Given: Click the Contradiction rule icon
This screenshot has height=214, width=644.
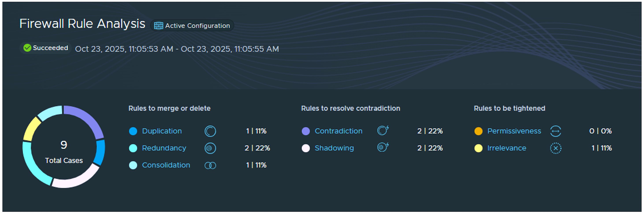Looking at the screenshot, I should pyautogui.click(x=383, y=130).
